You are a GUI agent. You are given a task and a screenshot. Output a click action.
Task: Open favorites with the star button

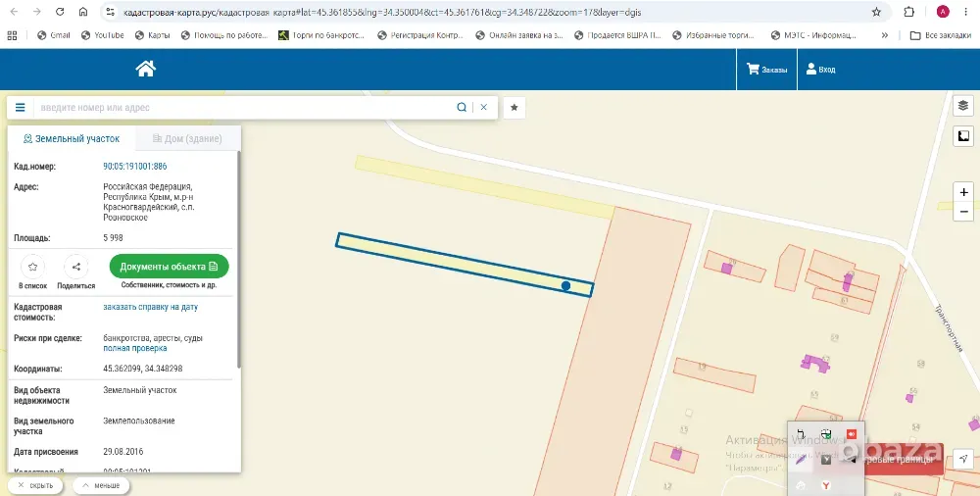[x=514, y=108]
